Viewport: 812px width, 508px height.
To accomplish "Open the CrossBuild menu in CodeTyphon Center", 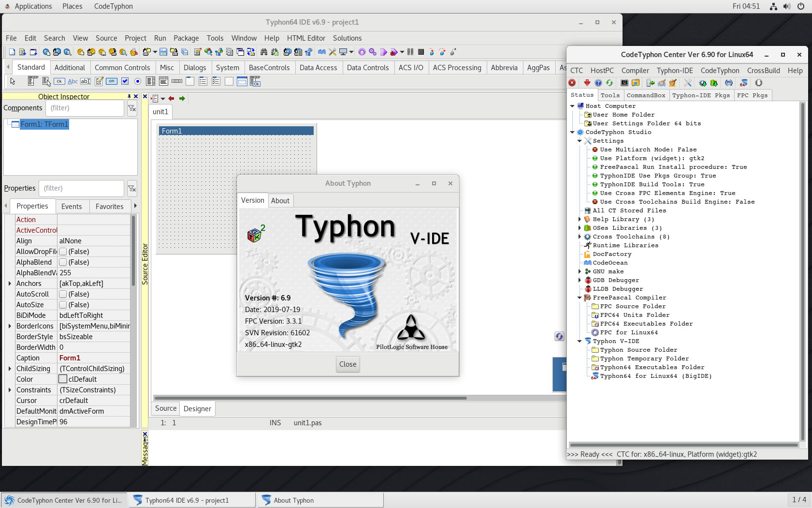I will click(763, 70).
